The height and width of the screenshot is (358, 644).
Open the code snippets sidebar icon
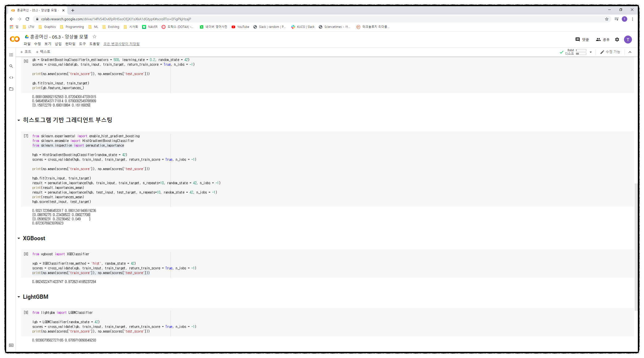(x=11, y=77)
